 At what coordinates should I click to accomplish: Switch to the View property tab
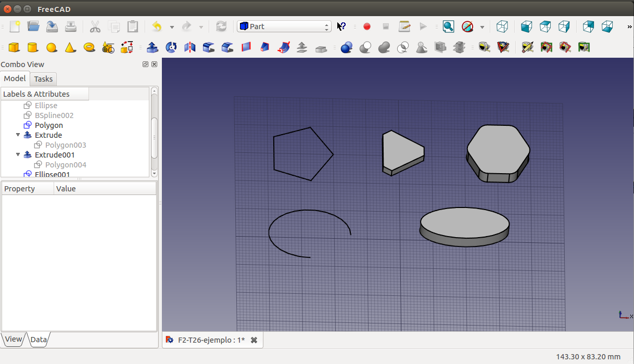(14, 340)
